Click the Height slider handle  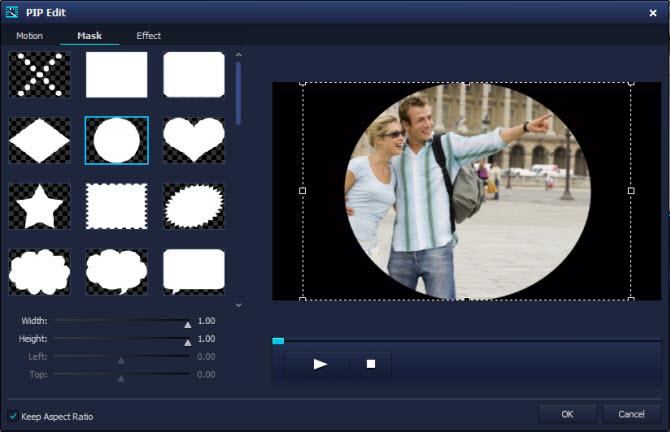pos(188,343)
